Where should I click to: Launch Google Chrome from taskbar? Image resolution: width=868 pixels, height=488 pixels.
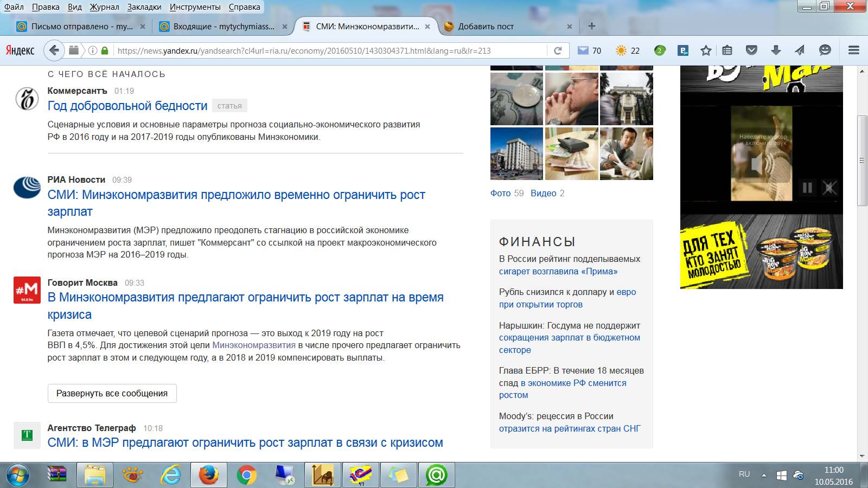point(246,476)
